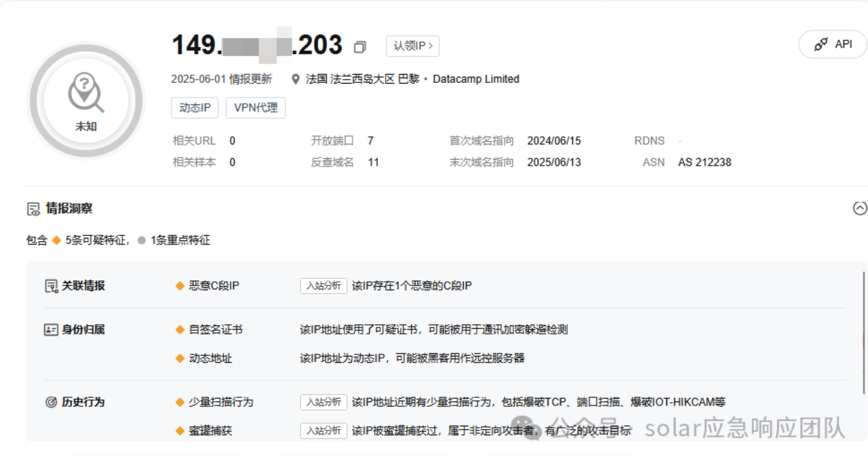Select the 动态IP tag
The image size is (868, 456).
point(195,108)
